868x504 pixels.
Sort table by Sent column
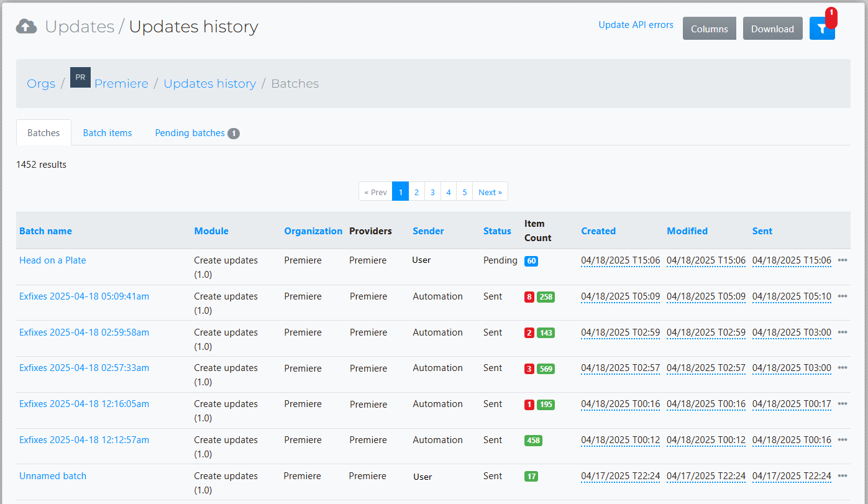point(762,231)
